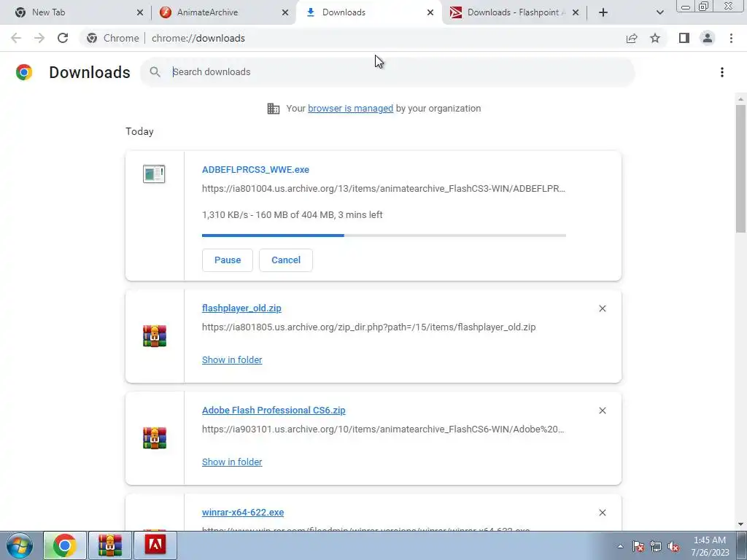This screenshot has height=560, width=747.
Task: Click the ADBEFLPRCS3 download progress bar
Action: (384, 236)
